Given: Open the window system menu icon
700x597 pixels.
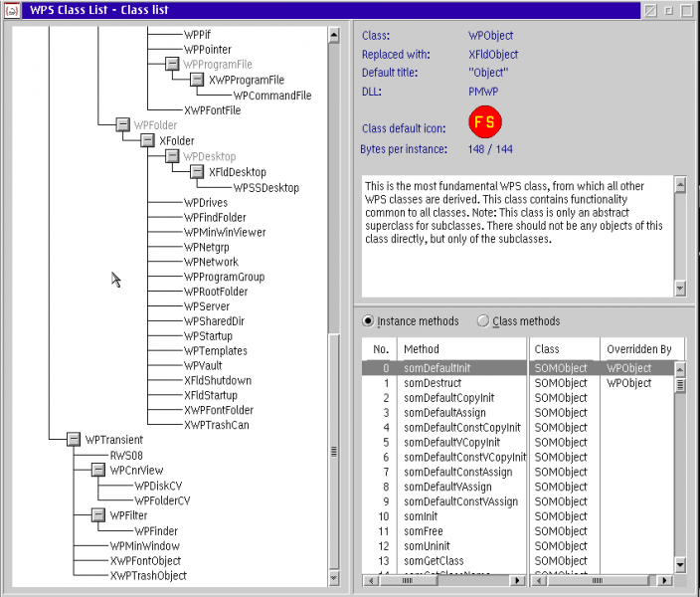Looking at the screenshot, I should 12,10.
